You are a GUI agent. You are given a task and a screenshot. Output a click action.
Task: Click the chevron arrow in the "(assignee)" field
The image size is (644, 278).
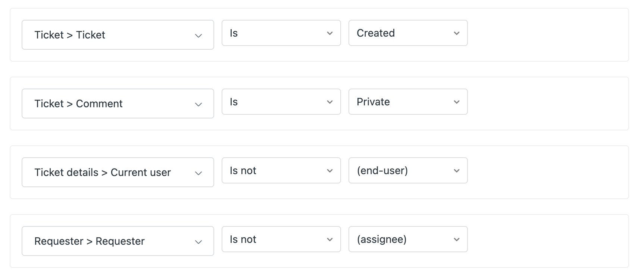(456, 240)
